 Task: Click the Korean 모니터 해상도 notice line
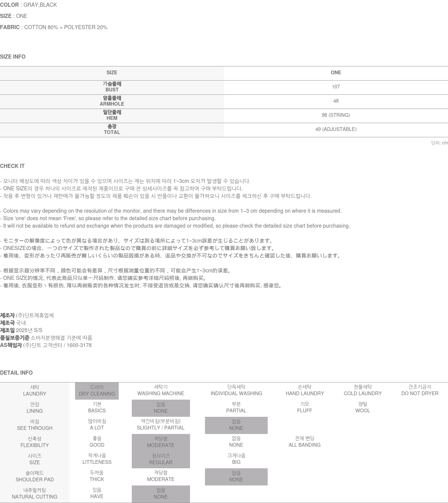coord(125,181)
